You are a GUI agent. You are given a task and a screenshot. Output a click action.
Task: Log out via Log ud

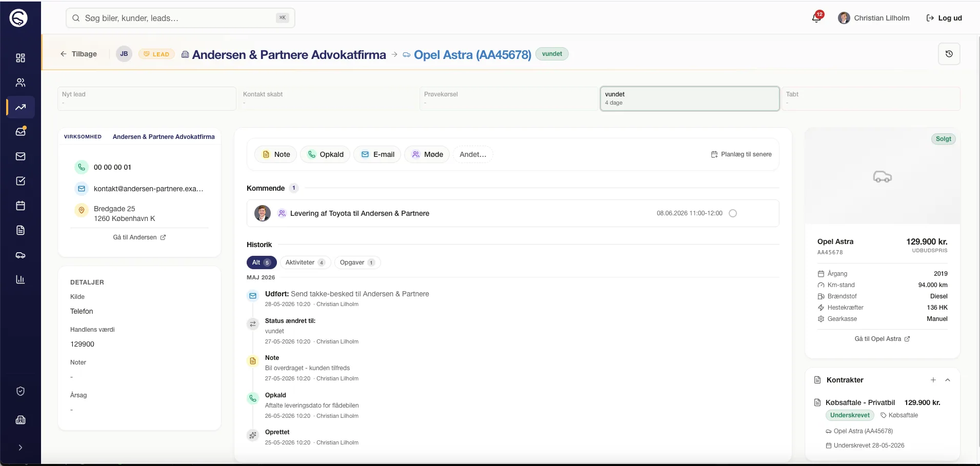[x=944, y=18]
